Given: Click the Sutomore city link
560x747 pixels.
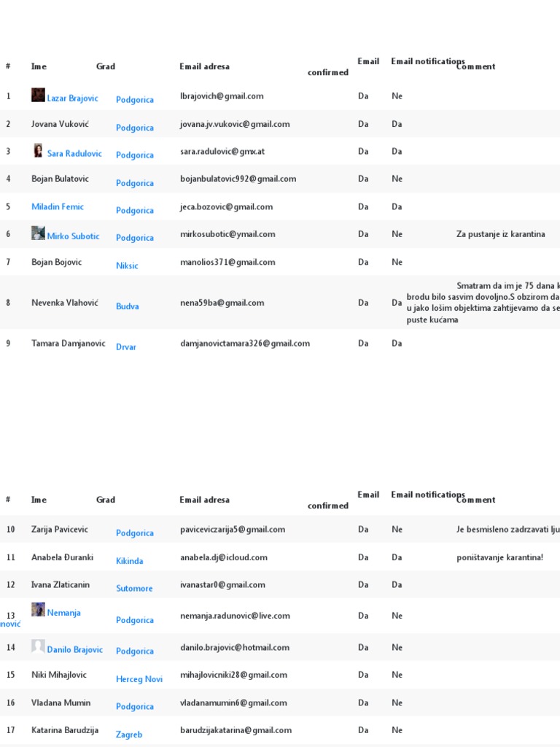Looking at the screenshot, I should pyautogui.click(x=134, y=588).
